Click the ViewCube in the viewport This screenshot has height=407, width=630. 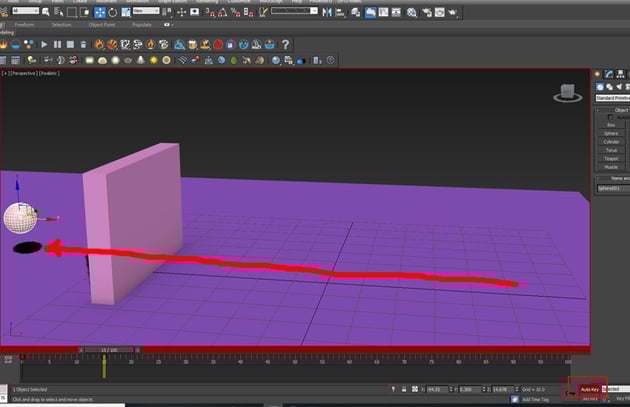[x=567, y=93]
